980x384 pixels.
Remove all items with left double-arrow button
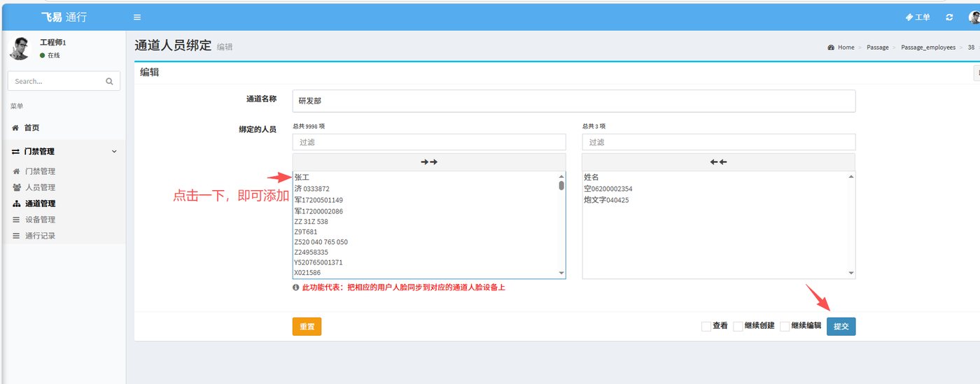[718, 162]
